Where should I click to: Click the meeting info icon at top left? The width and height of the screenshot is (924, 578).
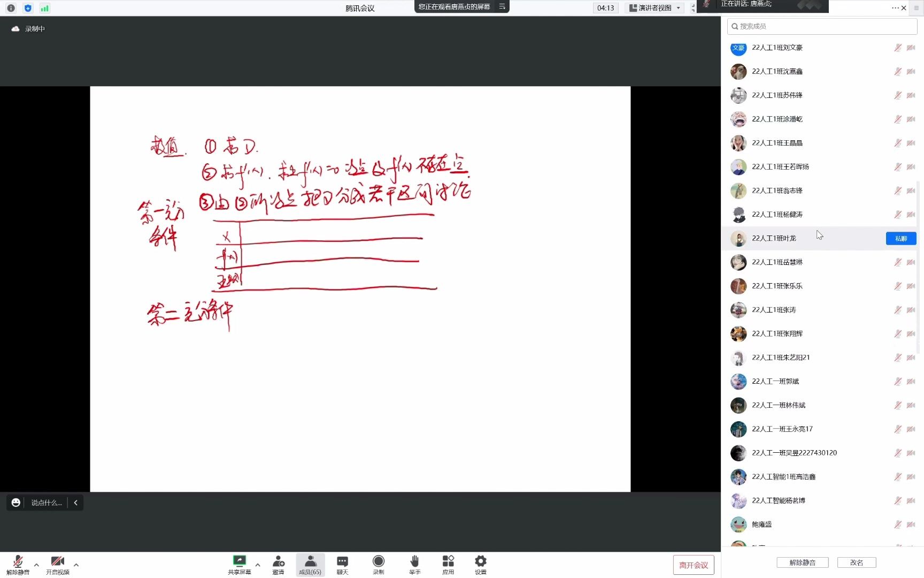point(11,8)
